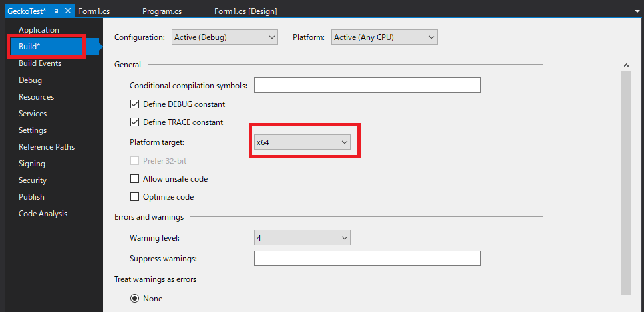Click the Platform target label
The image size is (644, 312).
pyautogui.click(x=157, y=142)
